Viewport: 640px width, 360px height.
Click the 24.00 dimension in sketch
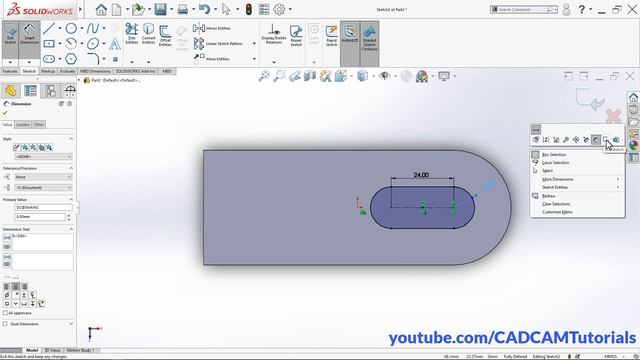(421, 175)
